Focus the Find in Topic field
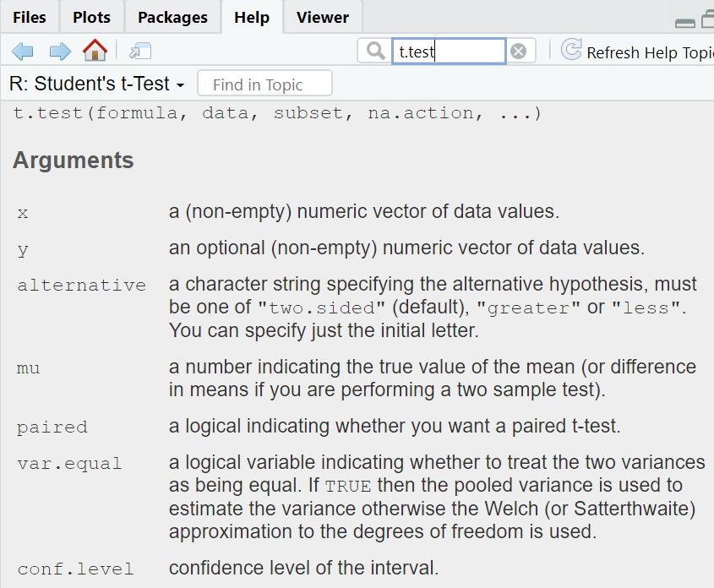714x588 pixels. pos(264,84)
